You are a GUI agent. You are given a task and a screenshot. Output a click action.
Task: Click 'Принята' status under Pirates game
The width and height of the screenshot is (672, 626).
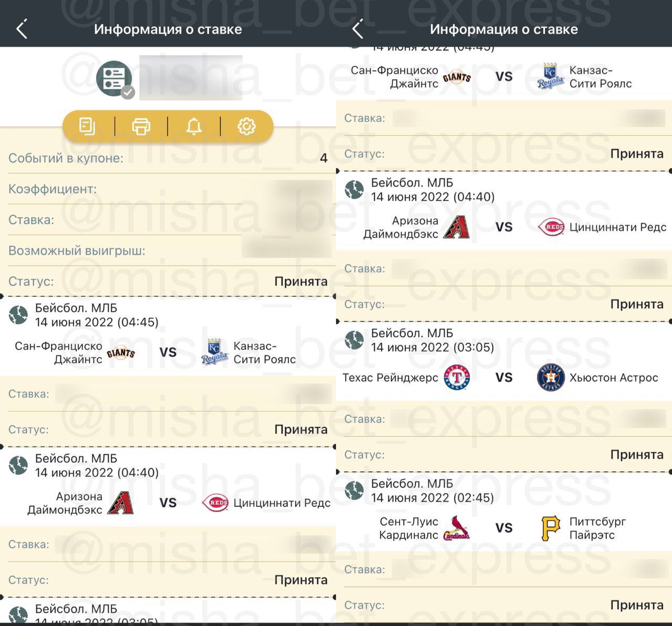click(637, 605)
